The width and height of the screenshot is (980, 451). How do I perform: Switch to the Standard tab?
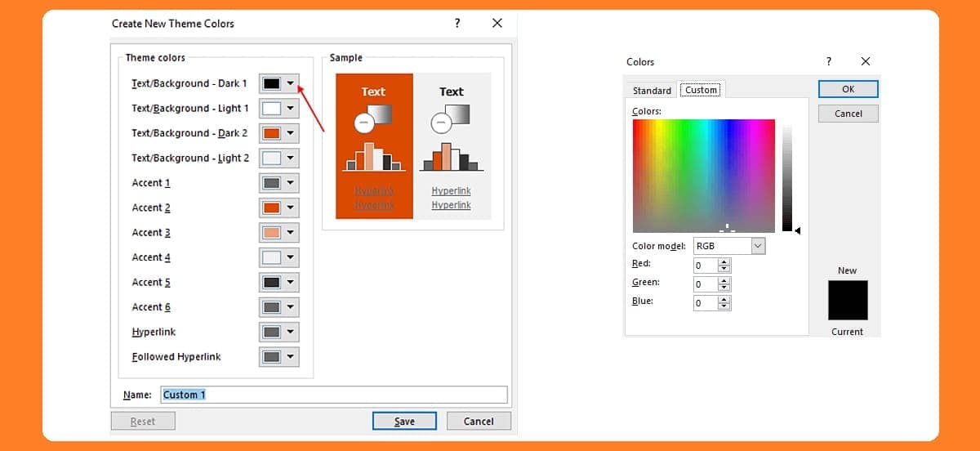(x=652, y=91)
